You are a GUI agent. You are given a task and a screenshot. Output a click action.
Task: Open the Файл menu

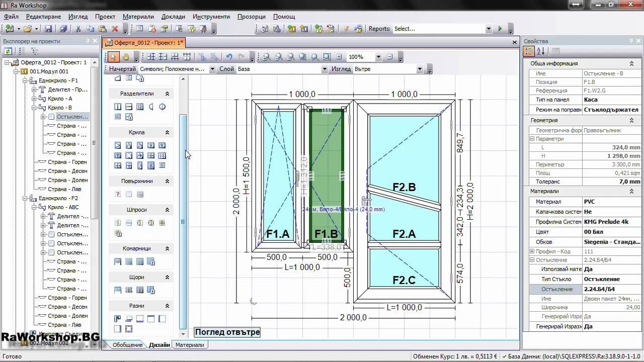tap(11, 17)
